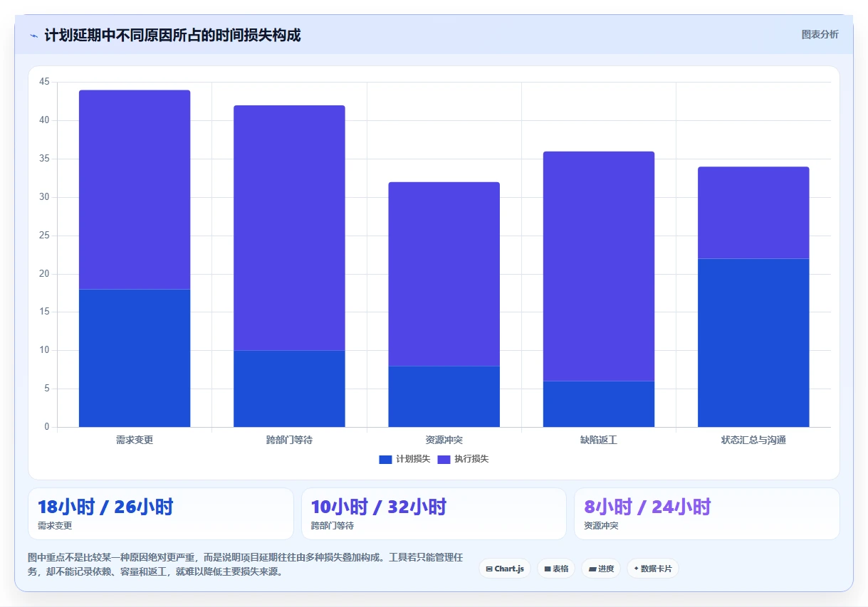Select the 计划损失 segment of the 缺陷返工 bar

click(x=599, y=404)
